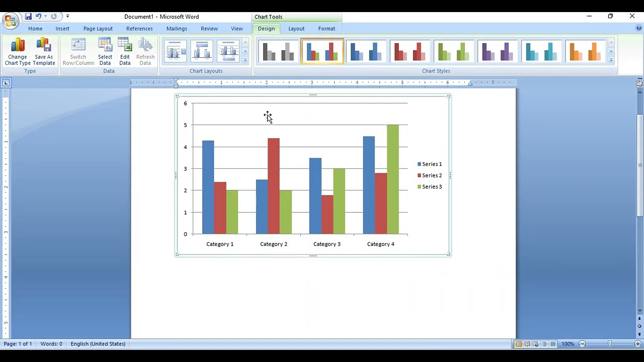The image size is (644, 362).
Task: Apply green chart style
Action: coord(453,51)
